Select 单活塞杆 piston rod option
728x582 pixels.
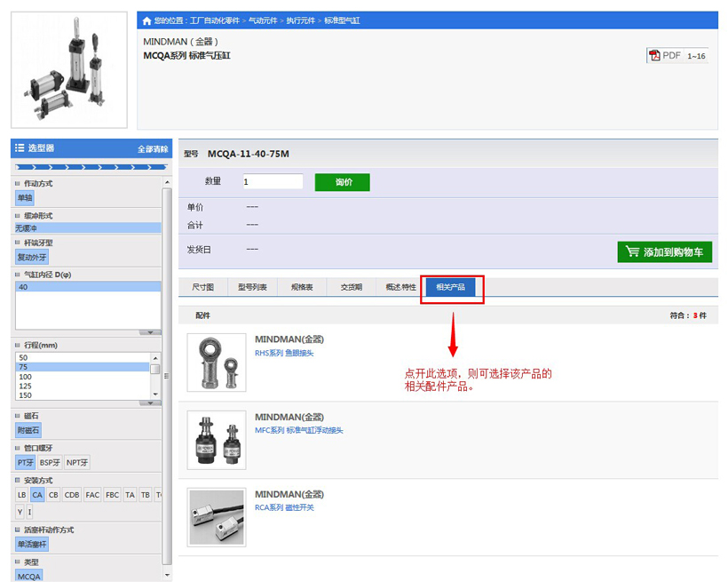[x=32, y=545]
